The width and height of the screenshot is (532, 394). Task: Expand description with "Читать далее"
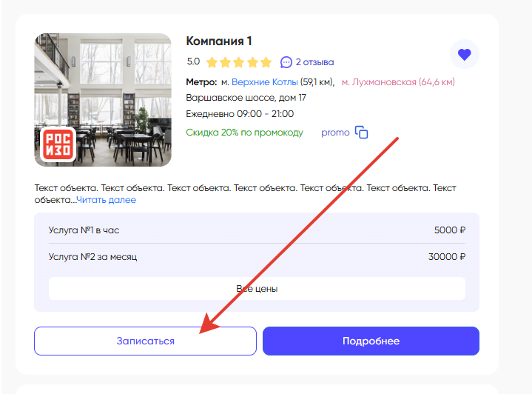click(x=106, y=200)
